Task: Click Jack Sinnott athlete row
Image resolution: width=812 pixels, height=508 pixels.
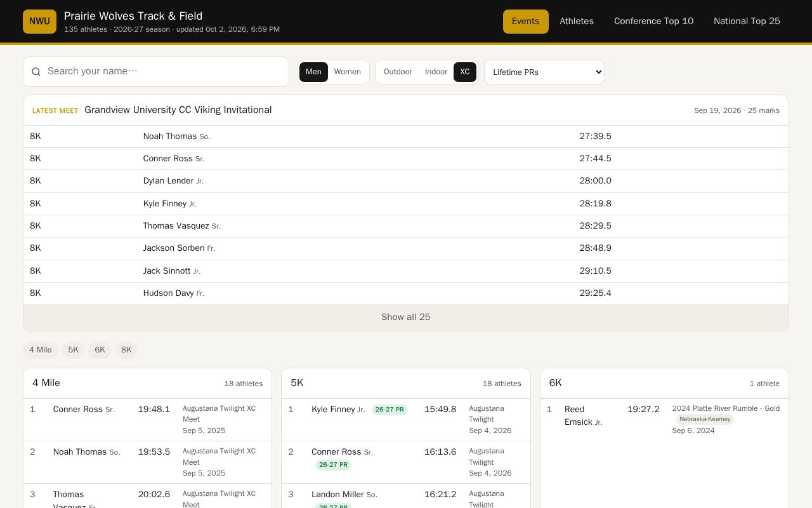Action: point(406,271)
